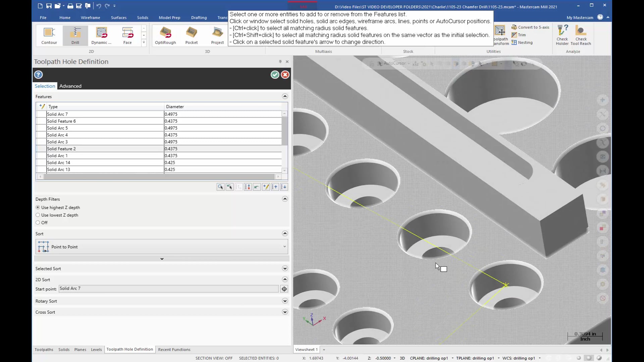Click the move down arrow icon
Screen dimensions: 644x362
click(x=284, y=187)
